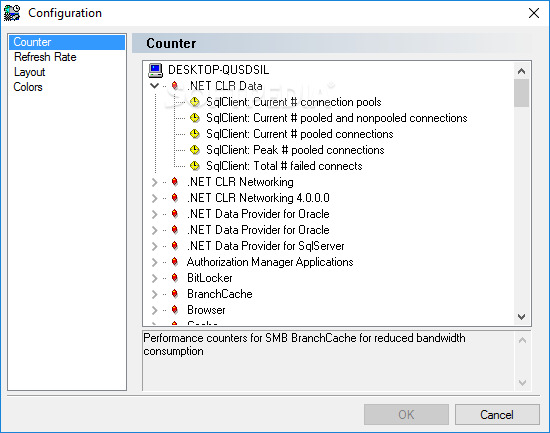The height and width of the screenshot is (433, 550).
Task: Click the Configuration app icon in the title bar
Action: [12, 13]
